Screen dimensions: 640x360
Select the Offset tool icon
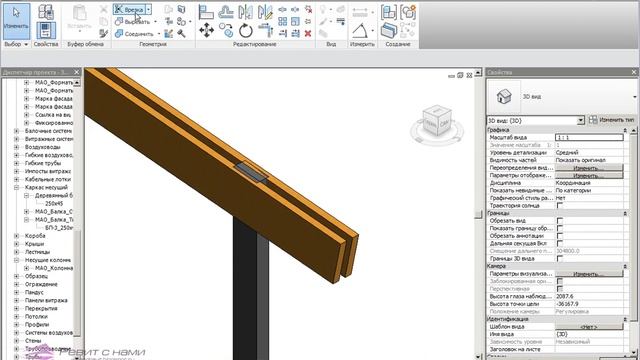226,12
